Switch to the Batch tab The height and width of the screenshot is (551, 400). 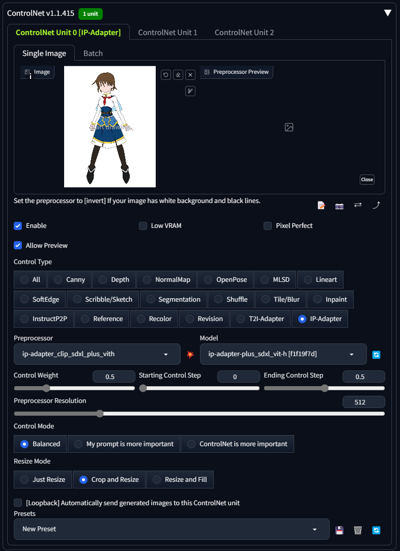(x=93, y=53)
